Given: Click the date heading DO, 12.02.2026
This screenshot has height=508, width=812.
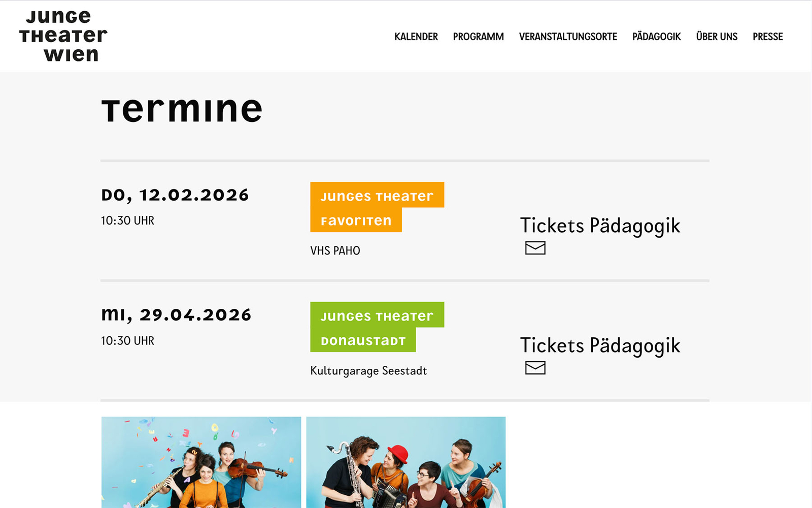Looking at the screenshot, I should pos(175,194).
